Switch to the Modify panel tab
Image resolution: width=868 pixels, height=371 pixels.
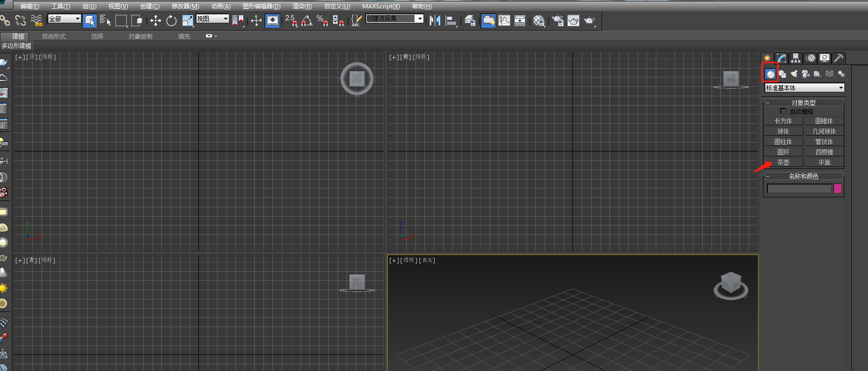(782, 58)
